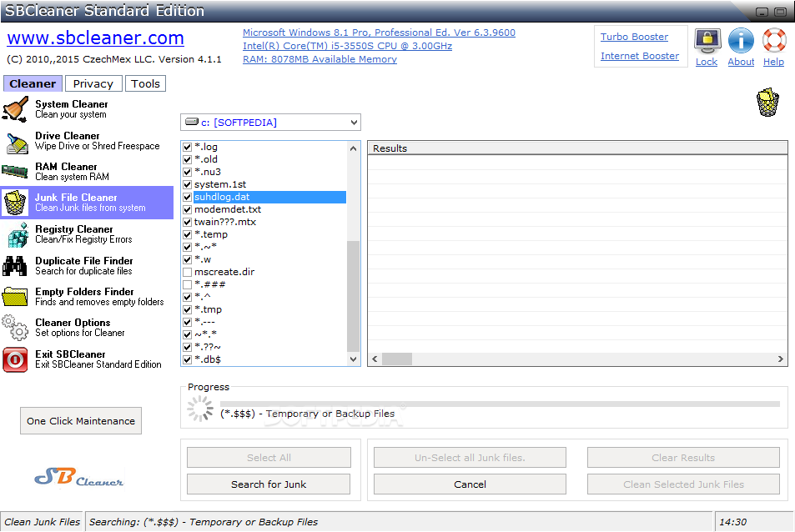
Task: Select the RAM Cleaner memory chip icon
Action: click(15, 171)
